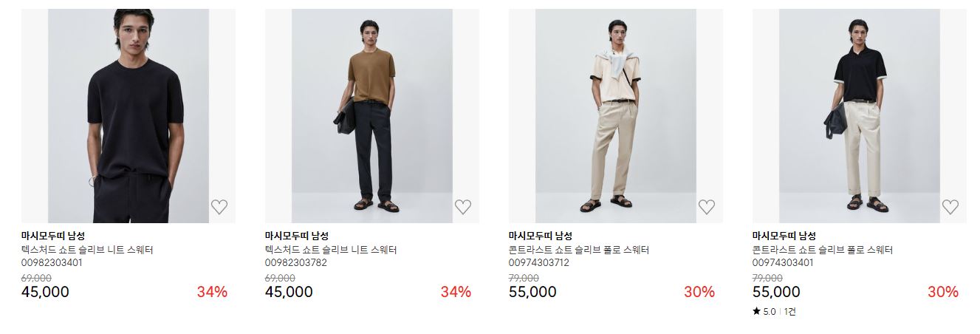Screen dimensions: 980x334
Task: Click product code 00974303712
Action: click(539, 262)
